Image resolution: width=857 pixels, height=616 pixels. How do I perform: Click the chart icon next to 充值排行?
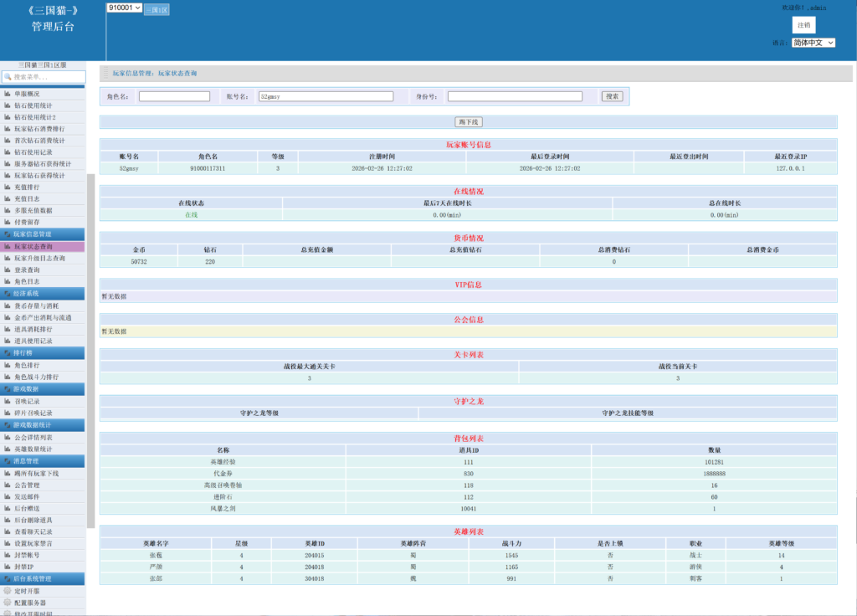point(8,187)
